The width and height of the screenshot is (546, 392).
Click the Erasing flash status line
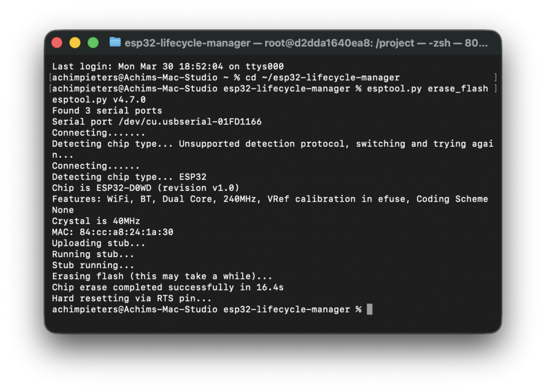(x=162, y=276)
